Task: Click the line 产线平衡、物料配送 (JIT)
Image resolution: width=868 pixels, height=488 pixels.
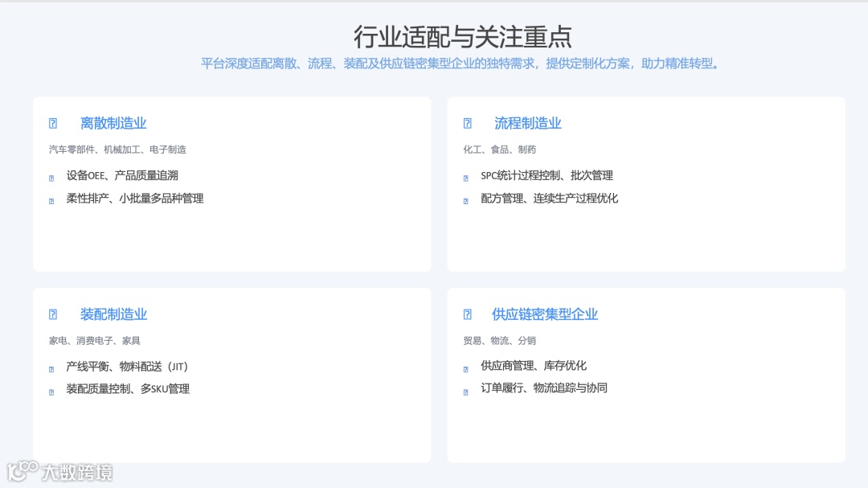Action: [x=127, y=367]
